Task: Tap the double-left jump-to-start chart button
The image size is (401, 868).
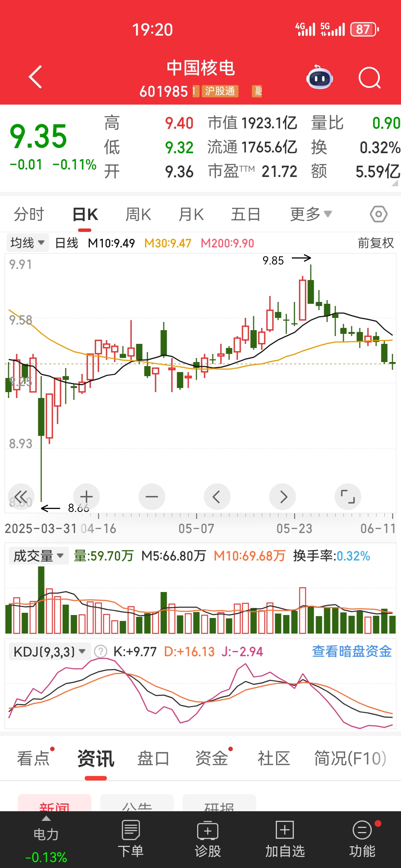Action: tap(21, 497)
